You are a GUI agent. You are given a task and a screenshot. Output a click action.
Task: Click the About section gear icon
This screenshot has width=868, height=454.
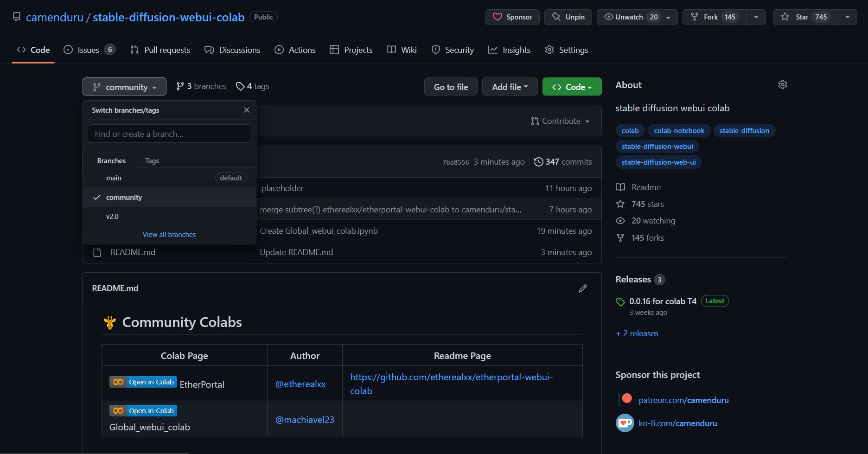point(782,85)
